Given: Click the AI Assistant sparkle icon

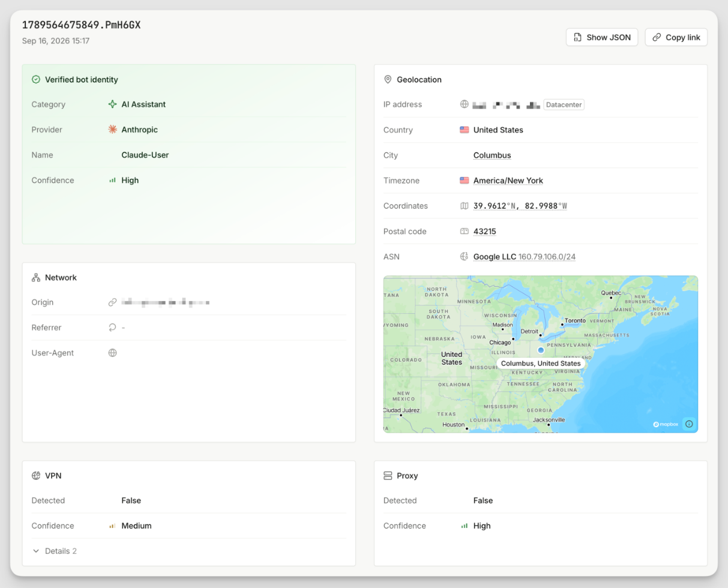Looking at the screenshot, I should (112, 104).
